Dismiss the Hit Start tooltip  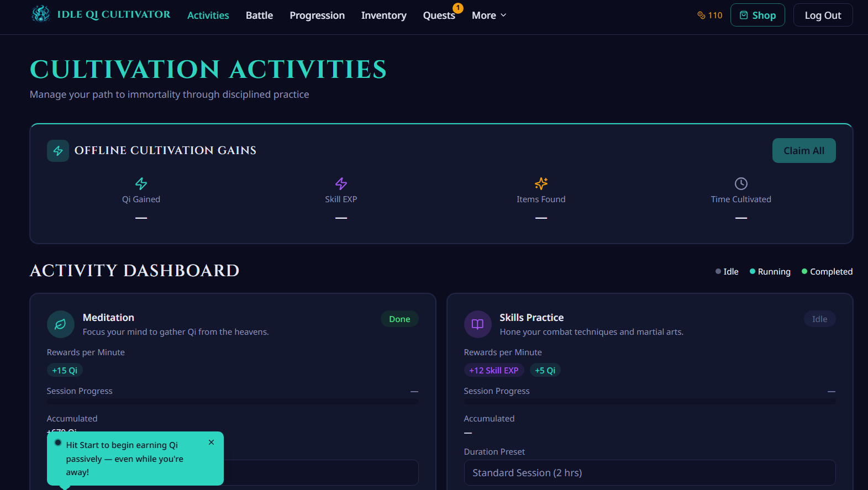[x=211, y=442]
